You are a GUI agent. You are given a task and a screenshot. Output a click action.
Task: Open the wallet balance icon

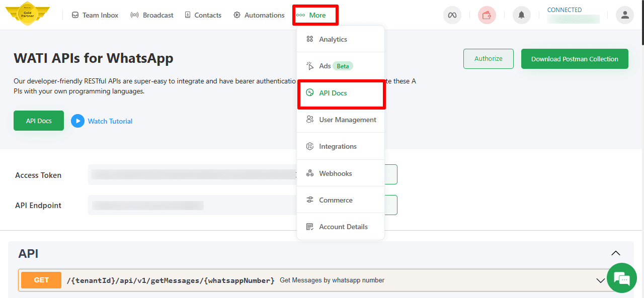pyautogui.click(x=487, y=15)
